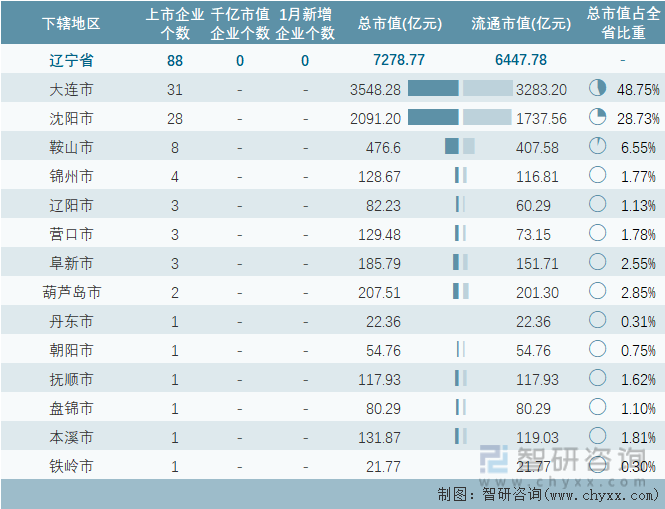This screenshot has width=665, height=509.
Task: Click the pie icon in 阜新市 row
Action: coord(597,262)
